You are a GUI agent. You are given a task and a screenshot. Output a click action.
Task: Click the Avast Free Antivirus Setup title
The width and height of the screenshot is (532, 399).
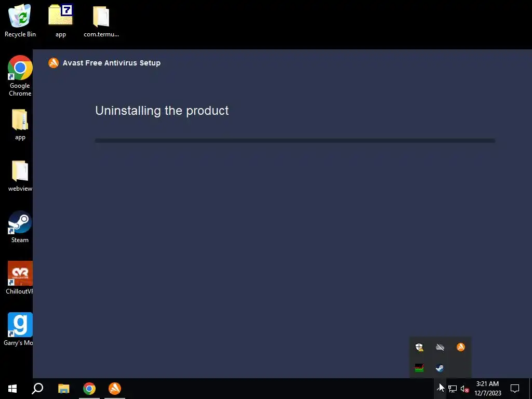click(111, 63)
